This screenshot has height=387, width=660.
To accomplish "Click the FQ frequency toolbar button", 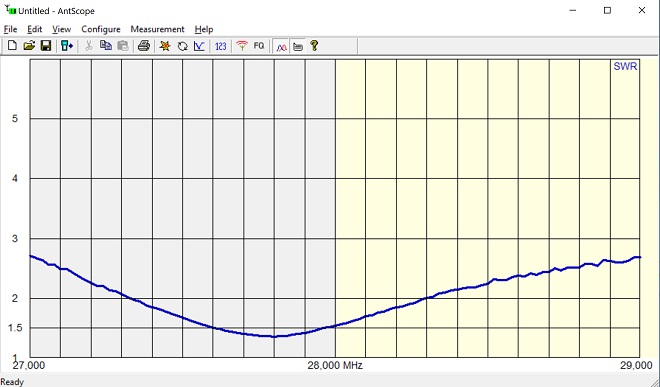I will coord(259,46).
